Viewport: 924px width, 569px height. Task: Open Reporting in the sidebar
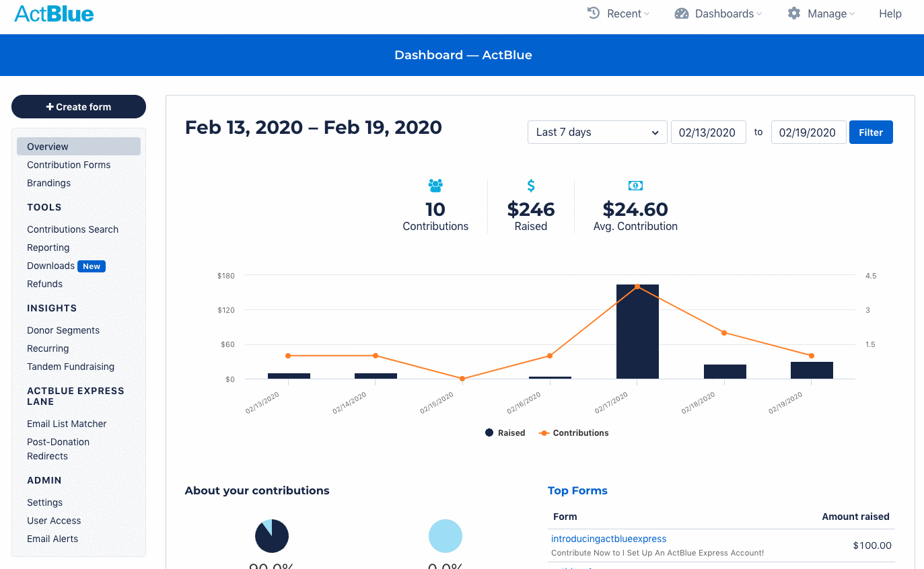click(48, 248)
